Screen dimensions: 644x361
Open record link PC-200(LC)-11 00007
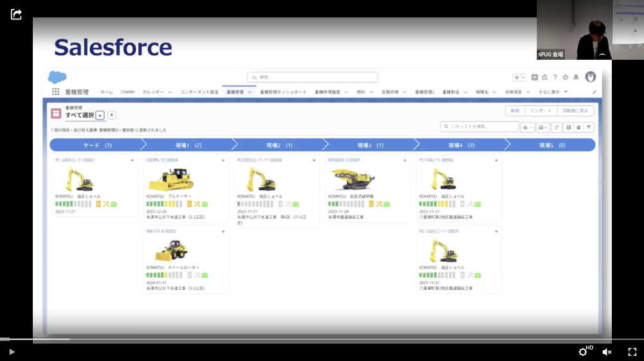pyautogui.click(x=75, y=160)
